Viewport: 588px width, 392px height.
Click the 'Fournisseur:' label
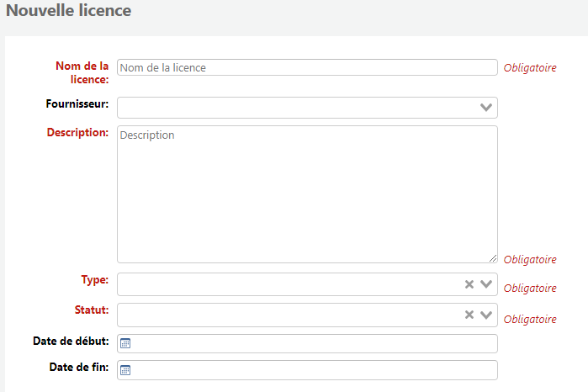[77, 104]
